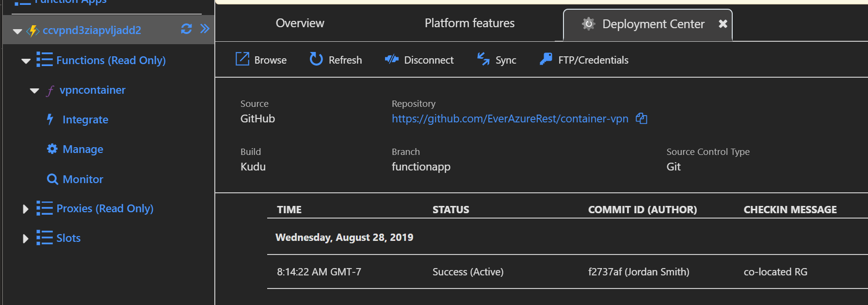Click CHECKIN MESSAGE column header
This screenshot has width=868, height=305.
pos(790,209)
